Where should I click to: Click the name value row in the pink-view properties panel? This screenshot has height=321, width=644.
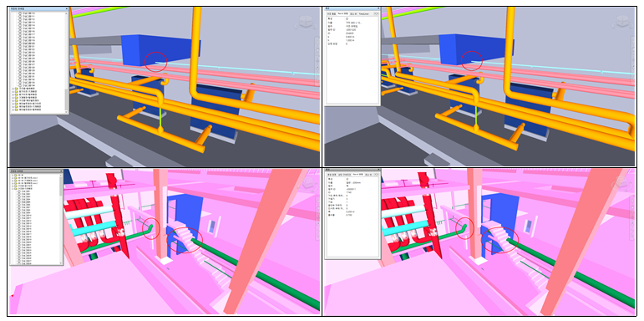[352, 182]
